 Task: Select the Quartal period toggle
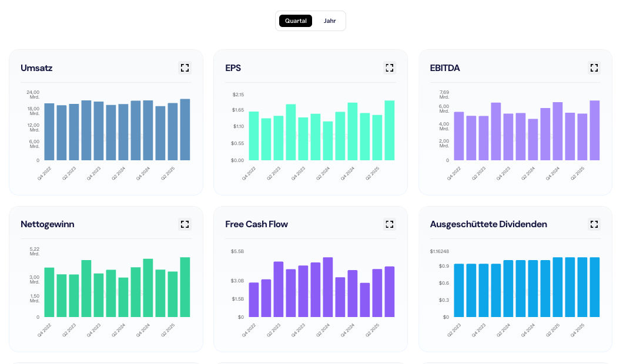pyautogui.click(x=296, y=21)
